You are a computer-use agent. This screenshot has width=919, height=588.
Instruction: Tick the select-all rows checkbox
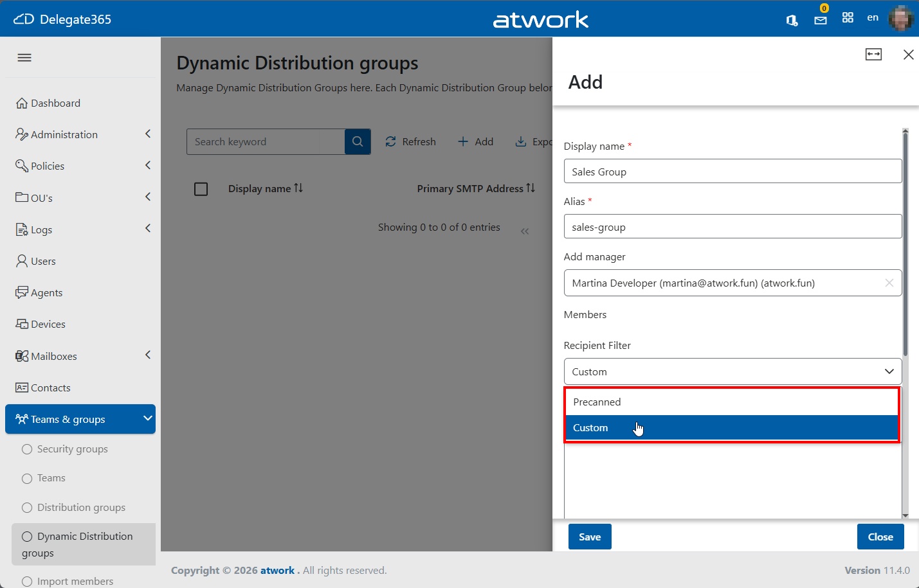point(201,189)
